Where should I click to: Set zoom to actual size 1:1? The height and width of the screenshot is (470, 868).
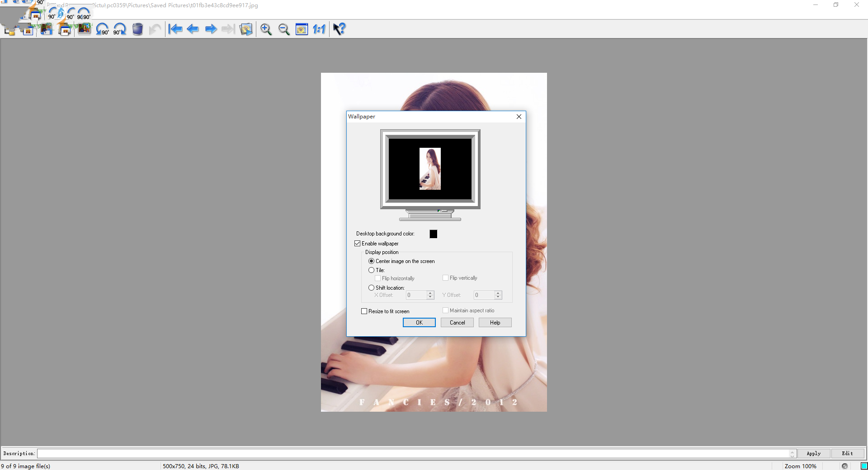pyautogui.click(x=319, y=29)
